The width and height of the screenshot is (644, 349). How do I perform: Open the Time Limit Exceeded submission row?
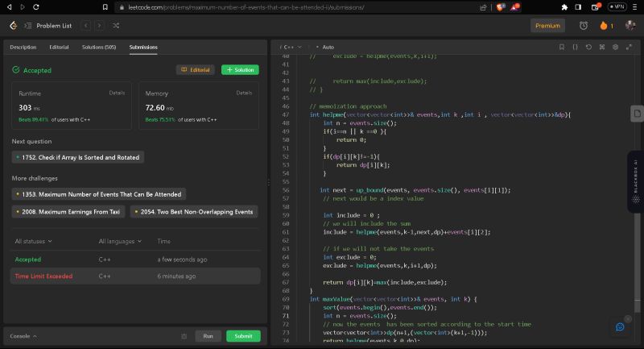click(x=135, y=276)
